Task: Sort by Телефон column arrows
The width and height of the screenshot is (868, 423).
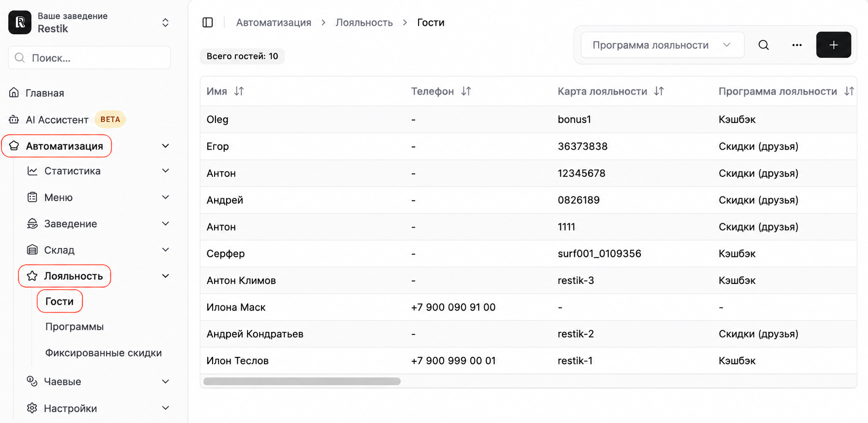Action: [x=466, y=91]
